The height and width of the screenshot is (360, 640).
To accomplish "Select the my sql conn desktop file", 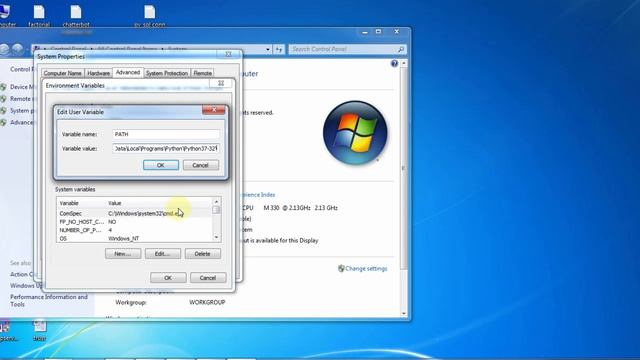I will [x=150, y=16].
